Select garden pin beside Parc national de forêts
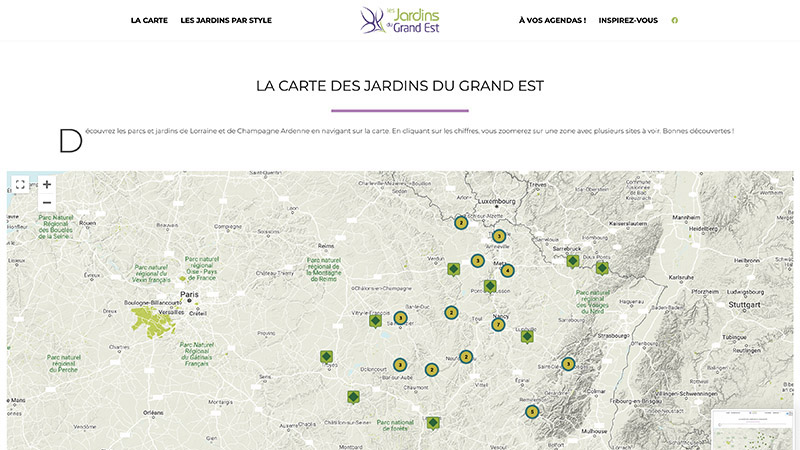 click(433, 423)
